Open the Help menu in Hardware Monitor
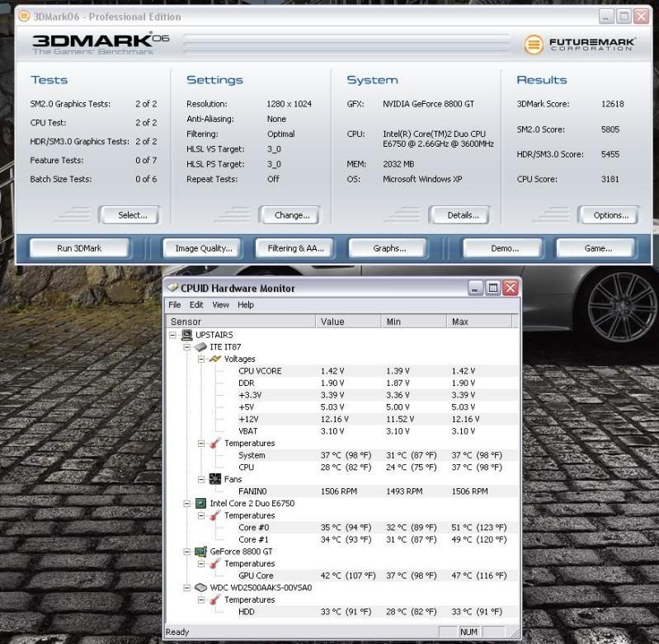 pyautogui.click(x=246, y=304)
